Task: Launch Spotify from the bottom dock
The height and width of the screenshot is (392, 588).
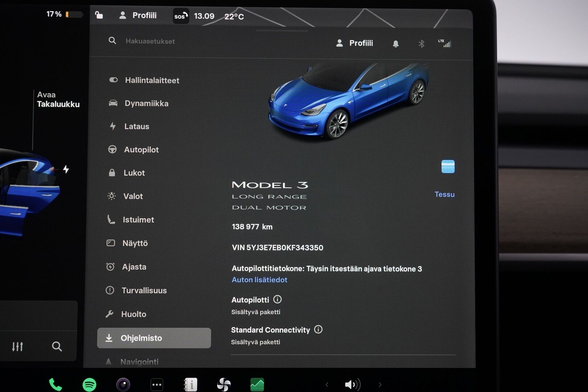Action: [89, 384]
